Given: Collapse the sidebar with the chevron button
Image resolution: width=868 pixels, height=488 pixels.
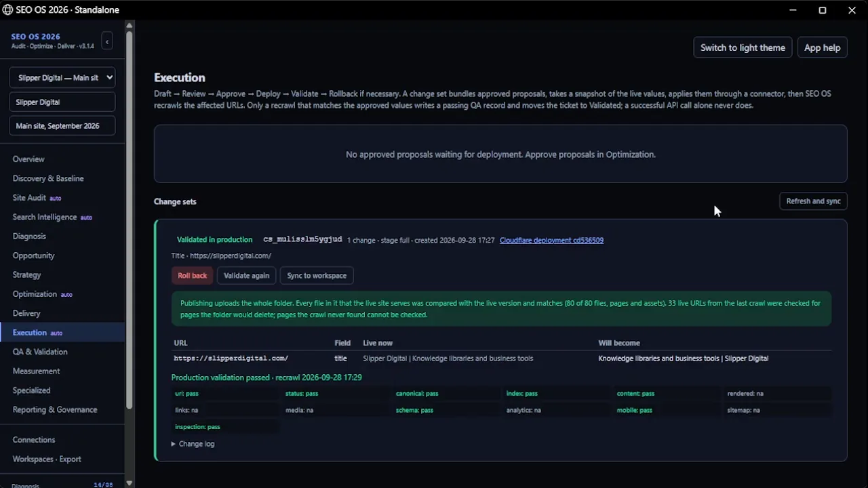Looking at the screenshot, I should pyautogui.click(x=107, y=41).
